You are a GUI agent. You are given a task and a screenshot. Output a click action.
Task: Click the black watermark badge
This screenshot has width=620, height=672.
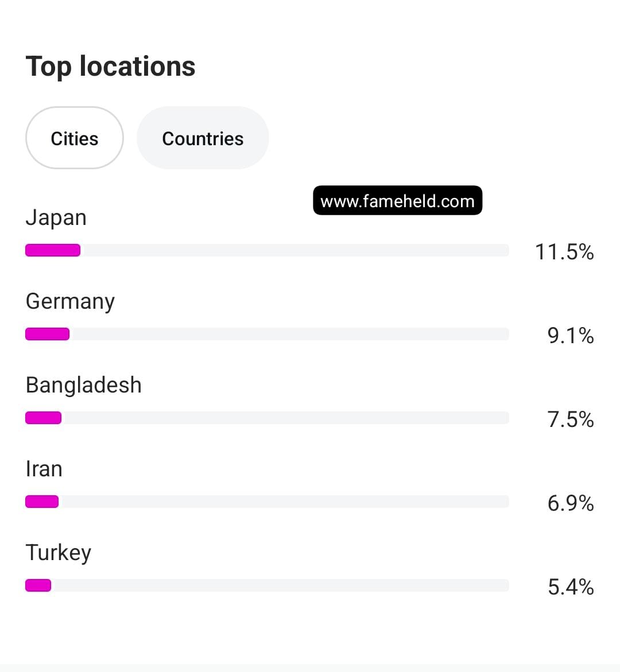pos(398,200)
